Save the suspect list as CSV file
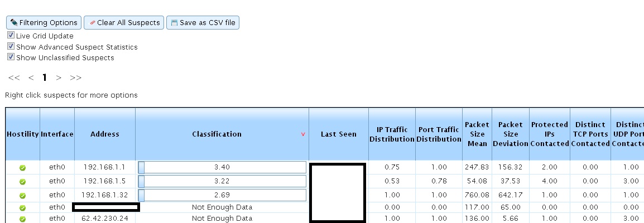 [x=203, y=23]
